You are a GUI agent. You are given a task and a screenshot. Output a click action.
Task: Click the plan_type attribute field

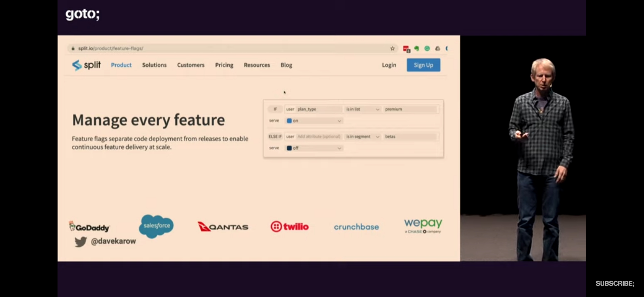coord(319,109)
